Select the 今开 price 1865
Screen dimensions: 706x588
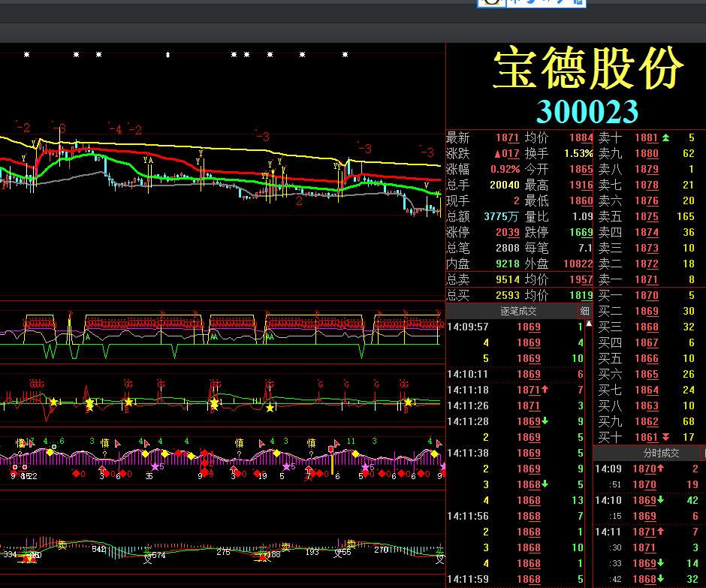click(x=581, y=169)
